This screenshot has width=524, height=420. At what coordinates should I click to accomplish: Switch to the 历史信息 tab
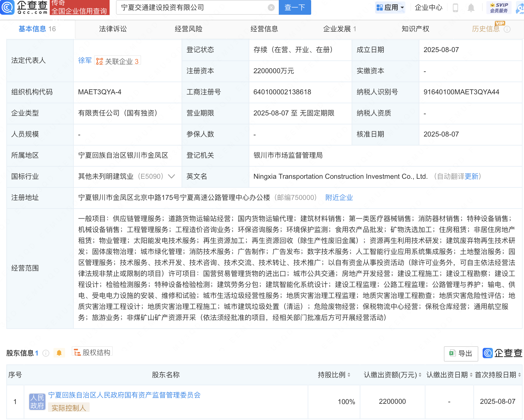(486, 29)
